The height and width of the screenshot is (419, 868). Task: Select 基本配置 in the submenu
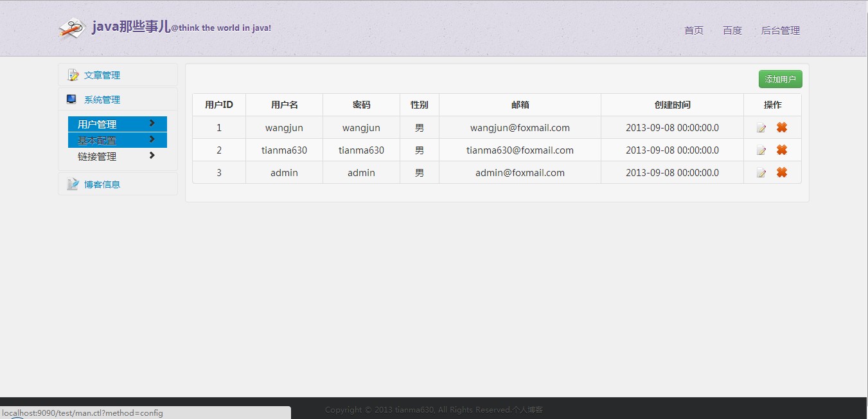118,140
